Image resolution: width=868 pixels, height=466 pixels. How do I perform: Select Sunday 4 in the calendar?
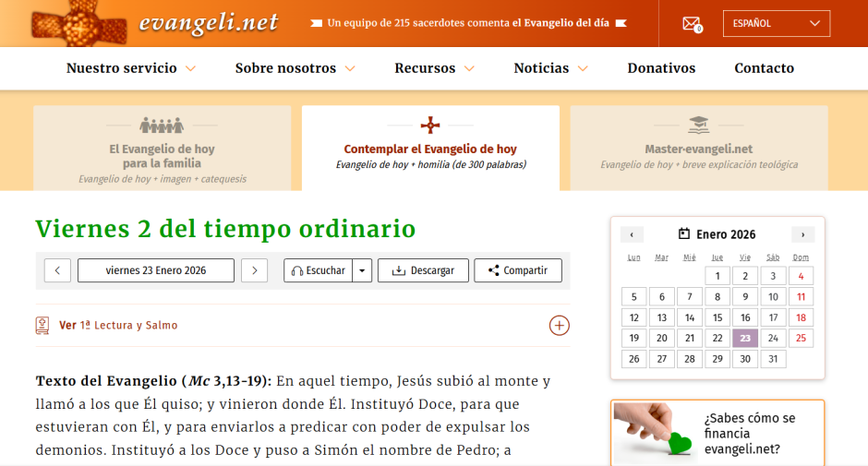click(801, 276)
